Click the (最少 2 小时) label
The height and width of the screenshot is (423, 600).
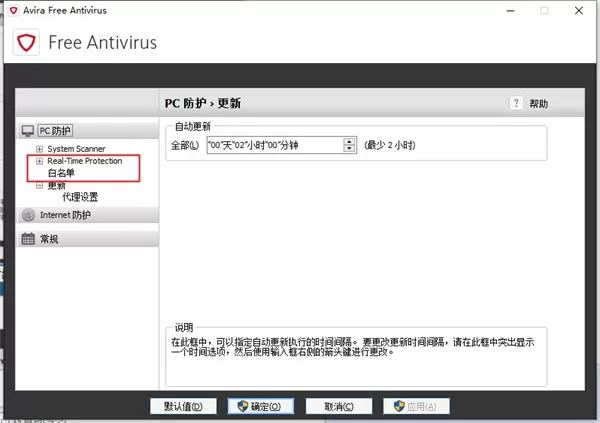[x=390, y=145]
